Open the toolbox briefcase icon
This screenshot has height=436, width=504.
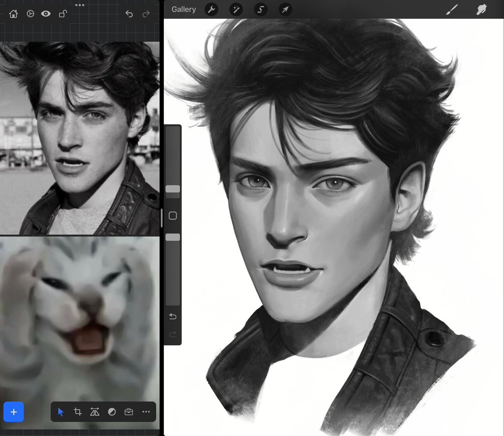(129, 412)
